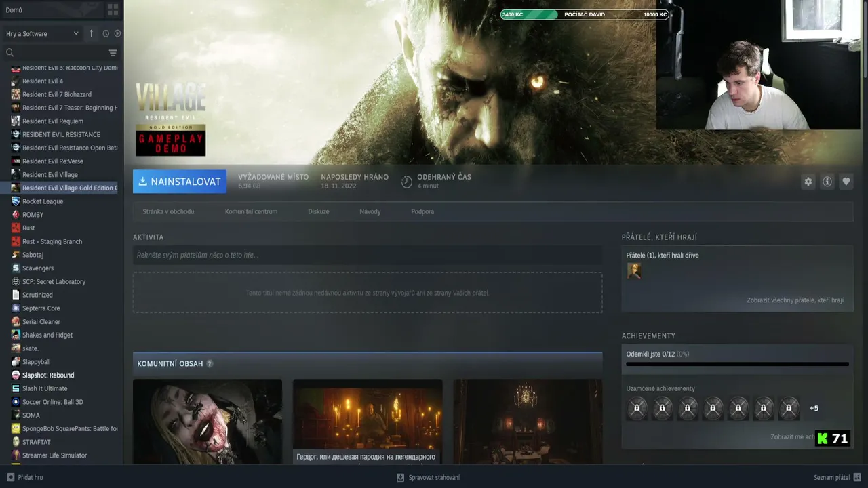This screenshot has width=868, height=488.
Task: Open Spravovat stahování downloads manager
Action: click(428, 477)
